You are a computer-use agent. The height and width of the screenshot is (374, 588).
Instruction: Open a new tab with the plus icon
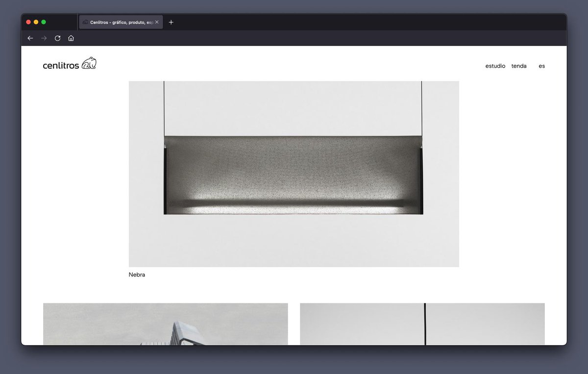(171, 22)
